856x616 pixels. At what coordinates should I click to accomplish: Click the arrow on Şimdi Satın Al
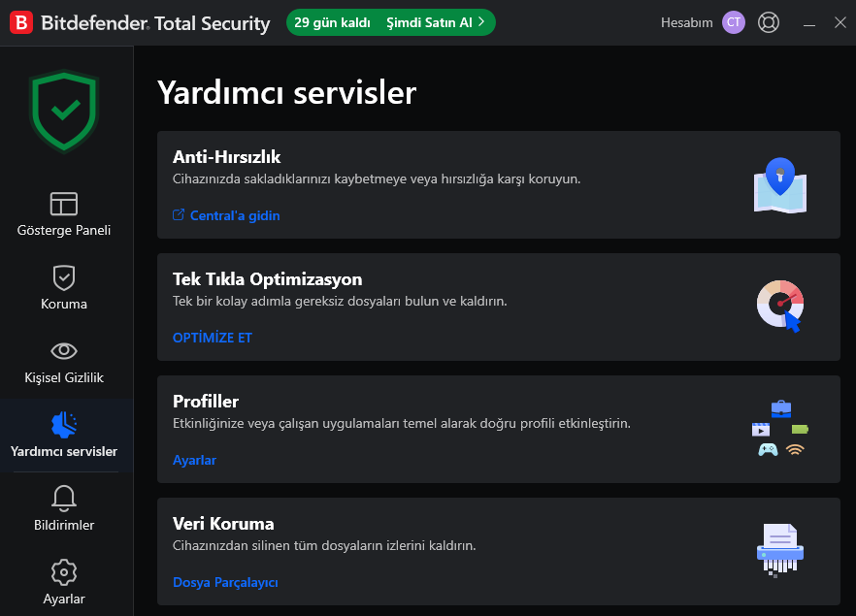point(481,22)
